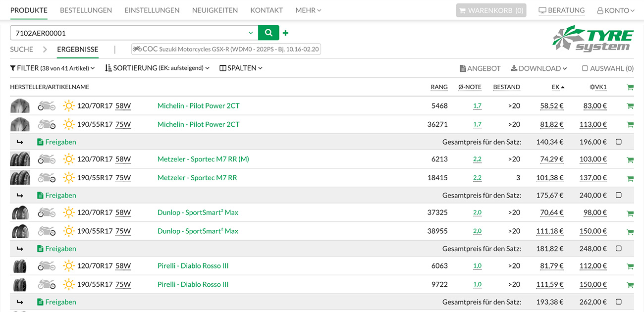Check the selection box for the Dunlop set
The height and width of the screenshot is (312, 644).
pyautogui.click(x=618, y=248)
